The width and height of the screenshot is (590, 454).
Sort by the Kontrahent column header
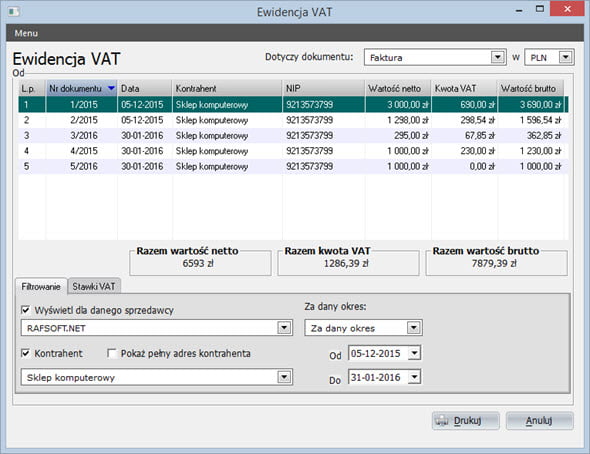click(227, 88)
